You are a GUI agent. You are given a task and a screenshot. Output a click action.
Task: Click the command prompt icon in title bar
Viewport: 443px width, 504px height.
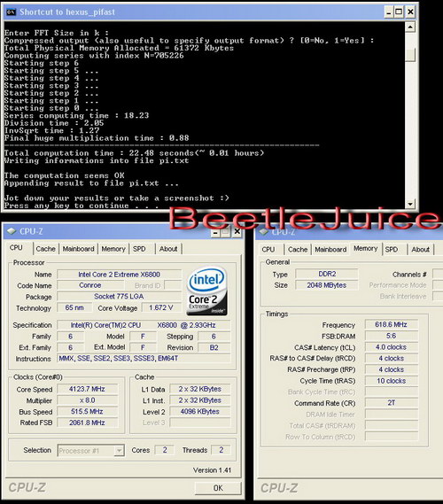(x=11, y=12)
